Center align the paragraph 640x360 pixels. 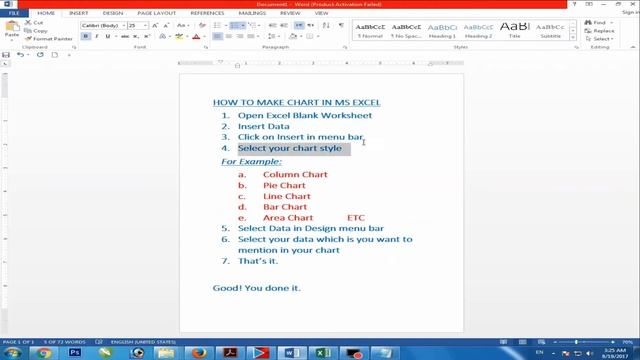coord(229,36)
